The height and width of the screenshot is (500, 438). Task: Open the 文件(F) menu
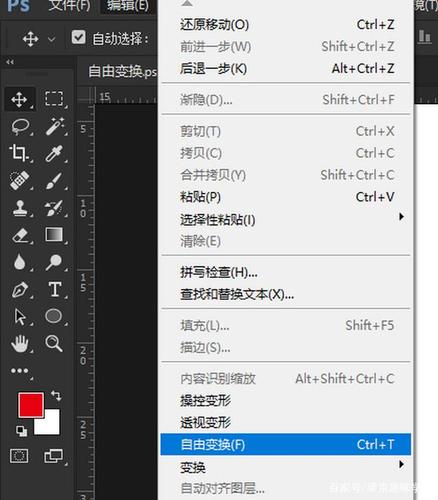click(x=69, y=6)
